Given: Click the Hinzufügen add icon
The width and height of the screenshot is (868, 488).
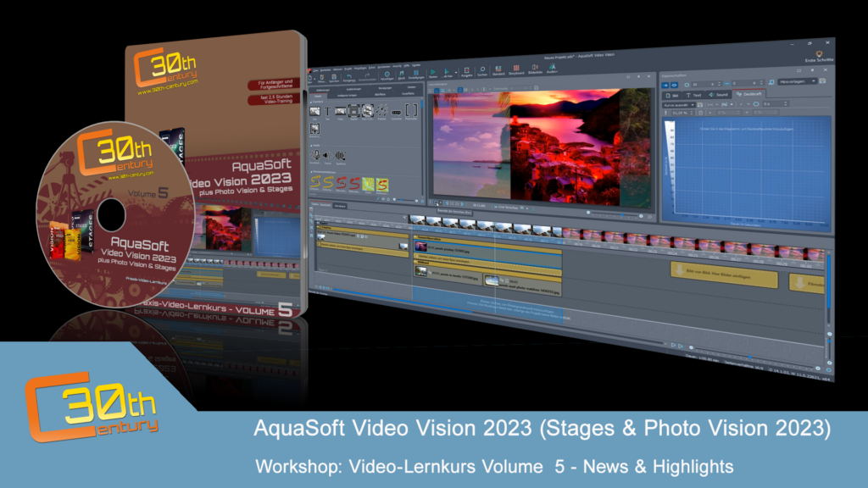Looking at the screenshot, I should tap(387, 75).
